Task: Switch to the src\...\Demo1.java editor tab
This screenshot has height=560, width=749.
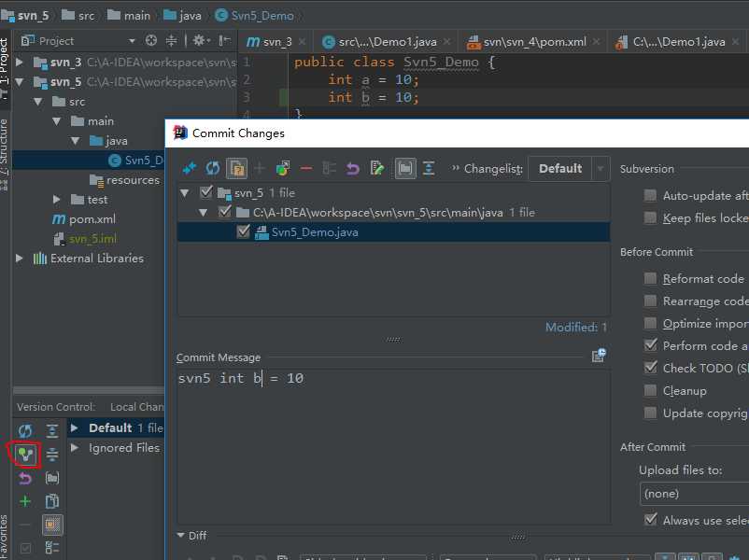Action: 385,42
